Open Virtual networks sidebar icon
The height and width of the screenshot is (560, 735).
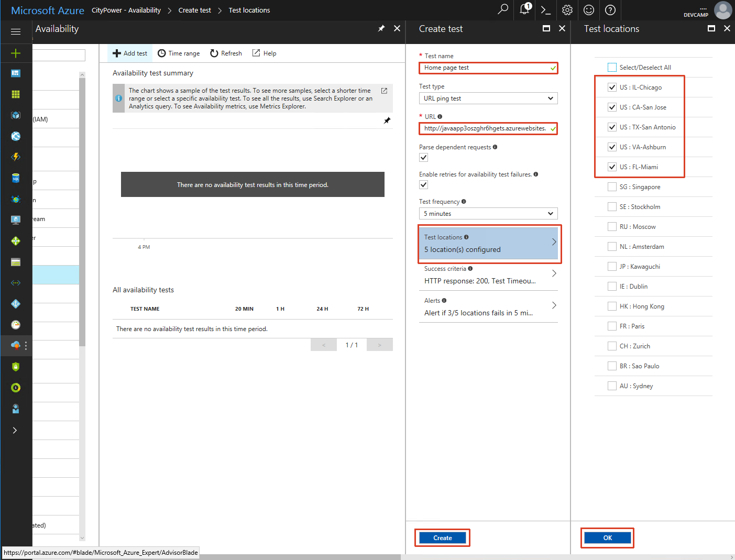click(16, 283)
